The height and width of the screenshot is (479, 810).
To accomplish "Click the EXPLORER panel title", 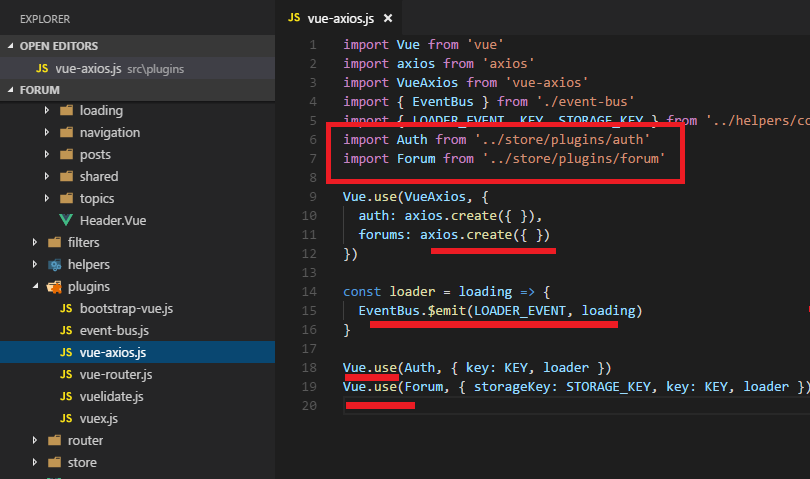I will coord(45,19).
